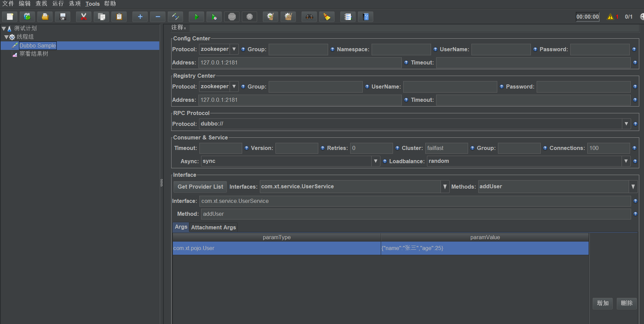Open the 编辑 menu
The image size is (644, 324).
click(x=25, y=4)
